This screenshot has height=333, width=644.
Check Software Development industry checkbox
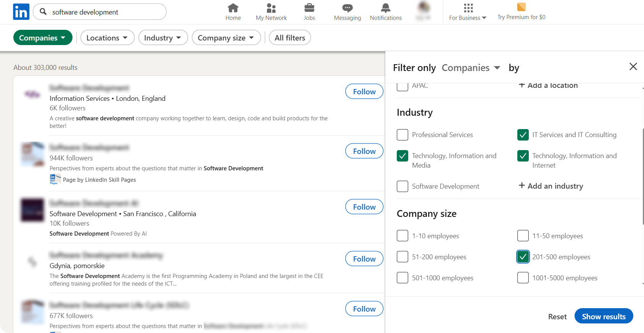point(402,186)
